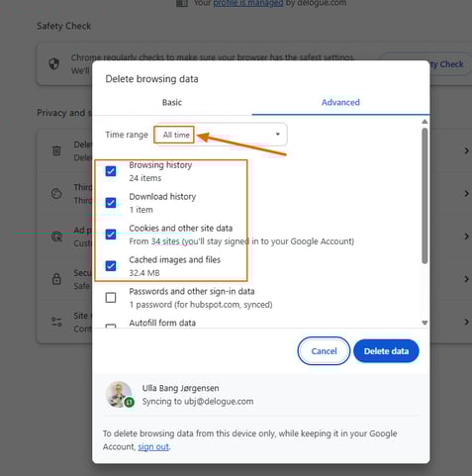
Task: Click the Site settings sliders icon
Action: point(56,322)
